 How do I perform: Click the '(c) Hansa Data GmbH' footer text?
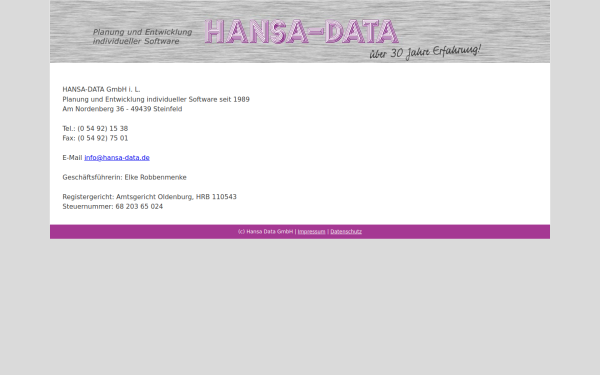pyautogui.click(x=265, y=232)
